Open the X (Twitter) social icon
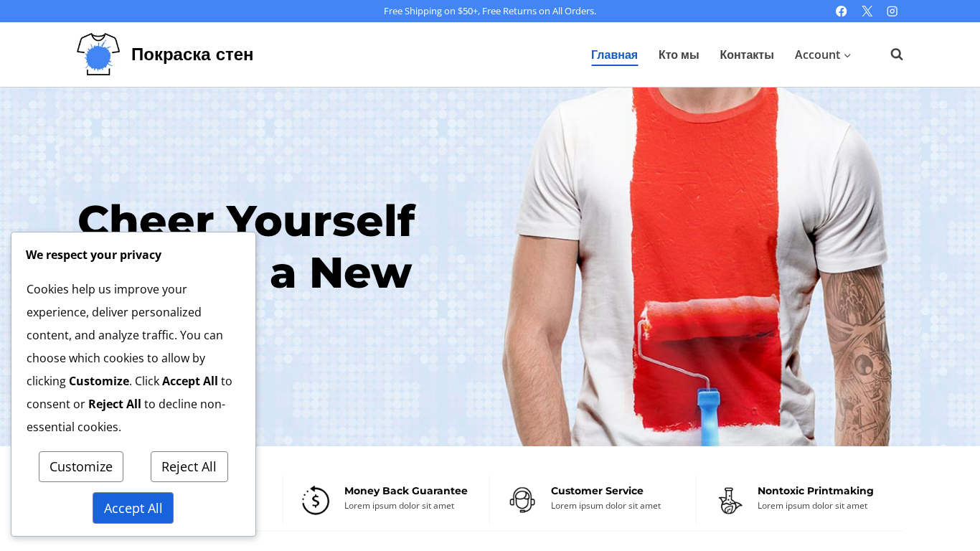Screen dimensions: 980x551 [x=867, y=11]
